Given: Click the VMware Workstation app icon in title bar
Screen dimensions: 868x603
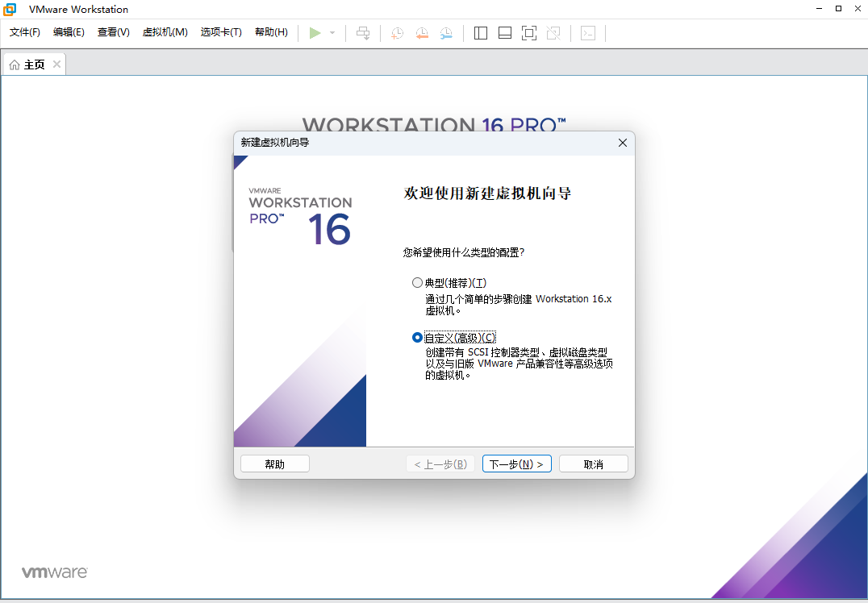Looking at the screenshot, I should coord(10,9).
